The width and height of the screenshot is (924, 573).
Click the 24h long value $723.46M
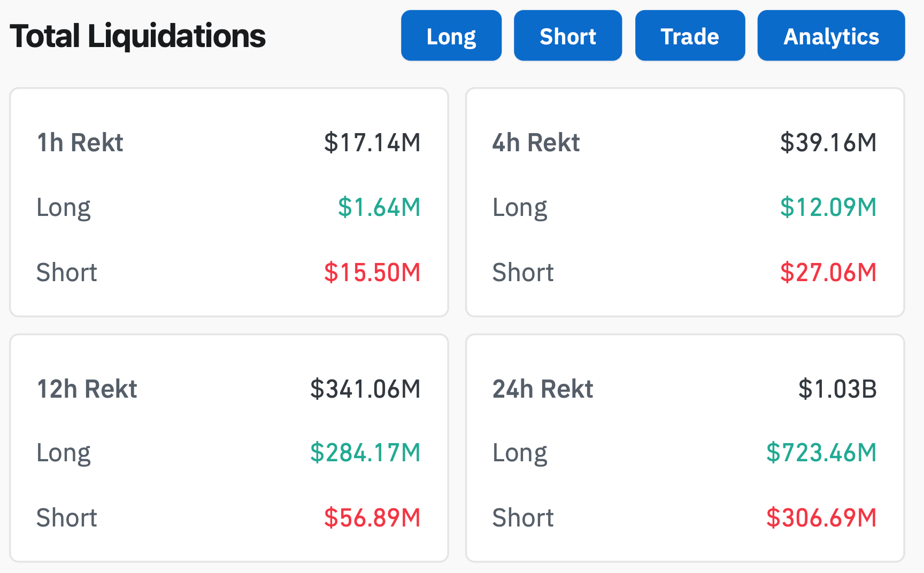(x=821, y=453)
